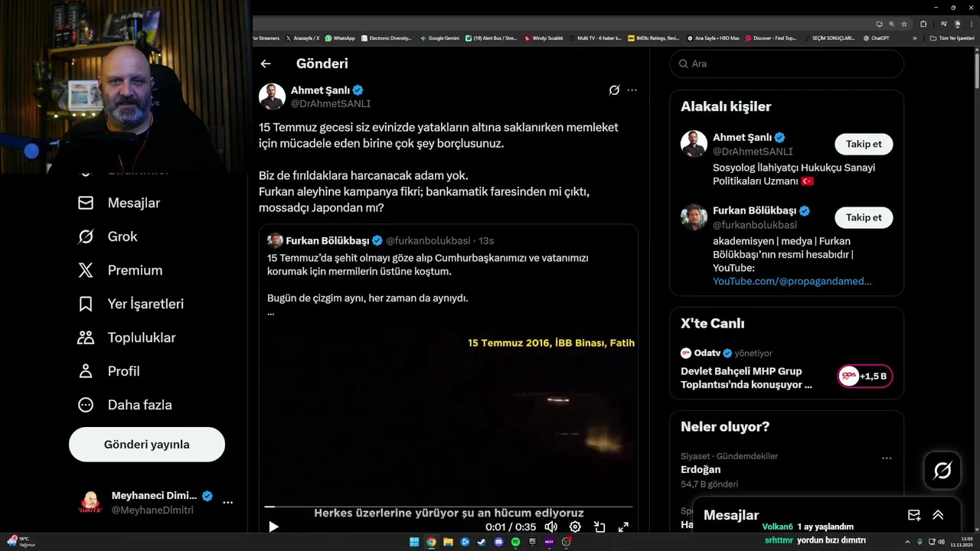The width and height of the screenshot is (980, 551).
Task: Open the Odatv live listener badge +1,5 B
Action: (x=864, y=376)
